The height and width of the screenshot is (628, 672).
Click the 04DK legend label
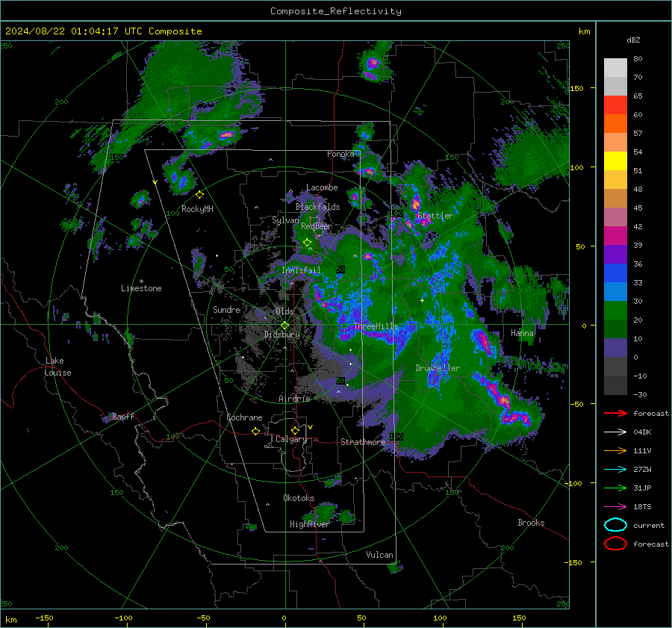pos(642,432)
